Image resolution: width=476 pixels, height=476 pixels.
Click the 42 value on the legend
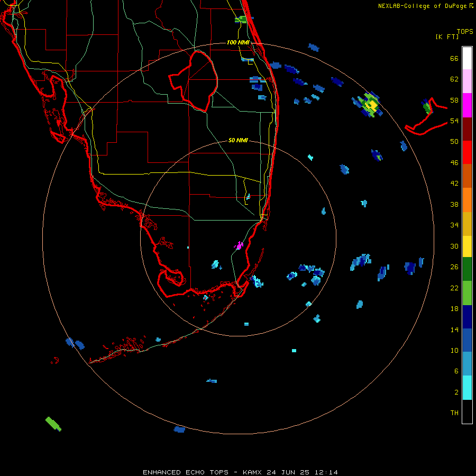[x=454, y=184]
